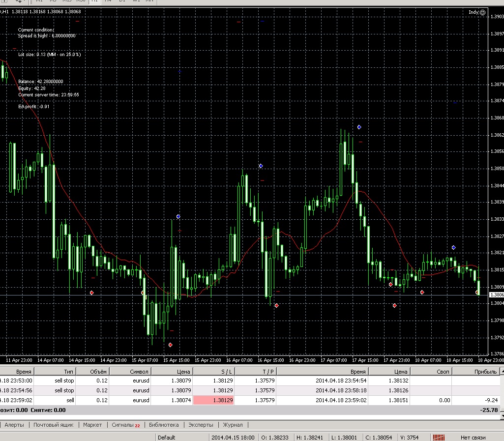Screen dimensions: 504x441
Task: Click the Indy expert advisor smiley icon
Action: [482, 12]
